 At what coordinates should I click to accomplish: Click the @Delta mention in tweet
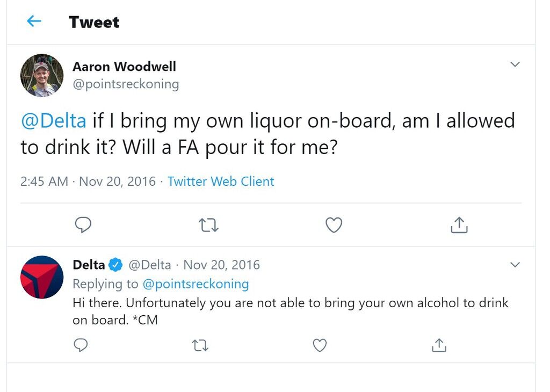(54, 121)
